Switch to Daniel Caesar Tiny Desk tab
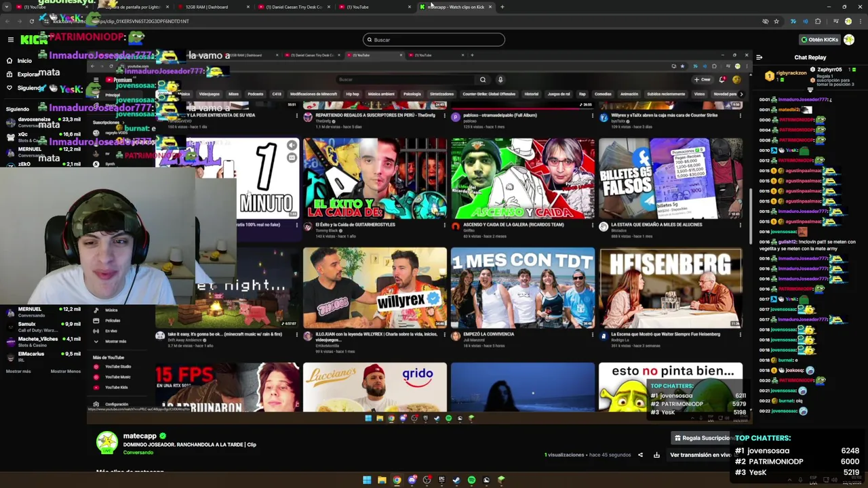Screen dimensions: 868x488 coord(294,7)
